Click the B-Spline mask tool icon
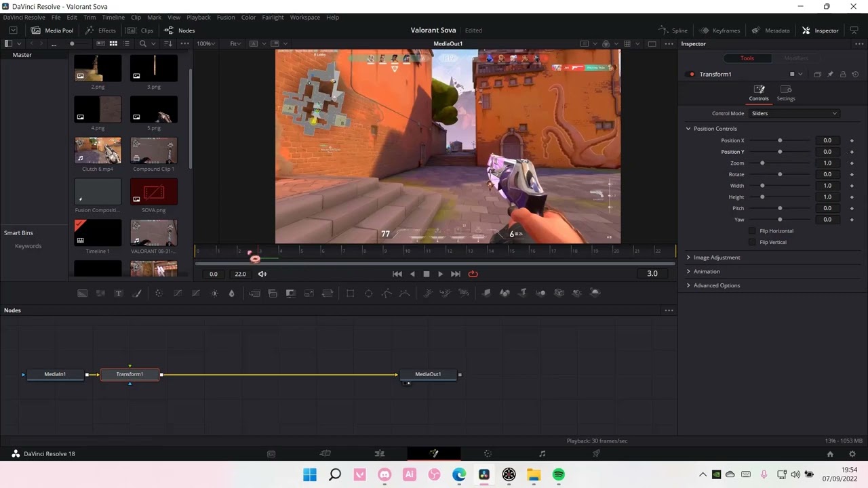This screenshot has width=868, height=488. pos(405,293)
